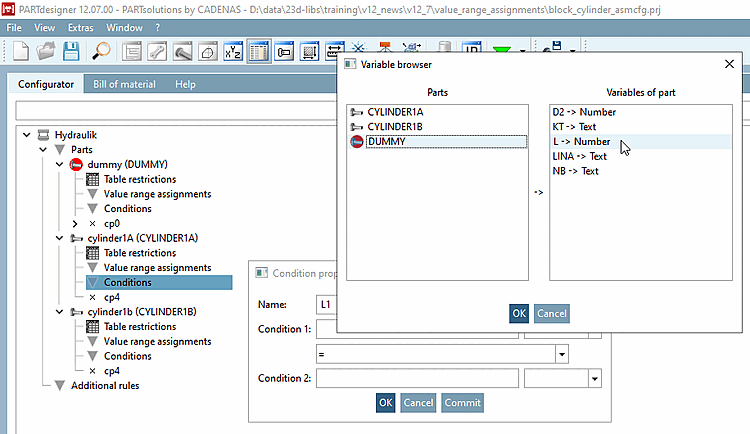Click the CYLINDER1A part icon in Variable browser
This screenshot has height=434, width=750.
click(356, 112)
